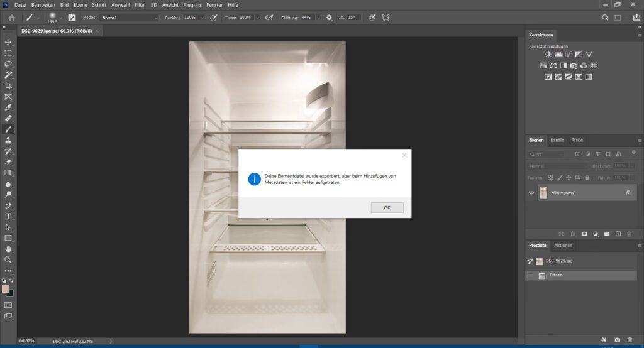The height and width of the screenshot is (348, 644).
Task: Click OK in the metadata error dialog
Action: pyautogui.click(x=387, y=208)
